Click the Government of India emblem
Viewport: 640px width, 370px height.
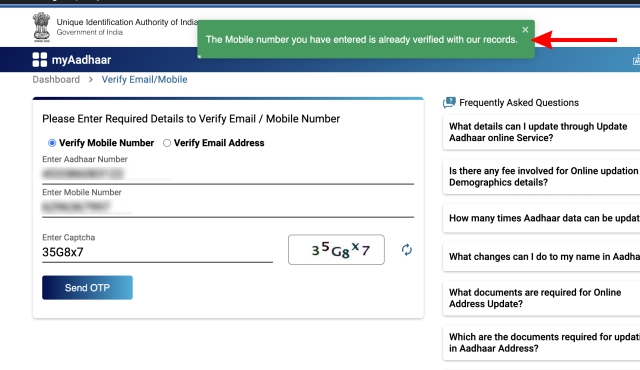click(x=42, y=27)
